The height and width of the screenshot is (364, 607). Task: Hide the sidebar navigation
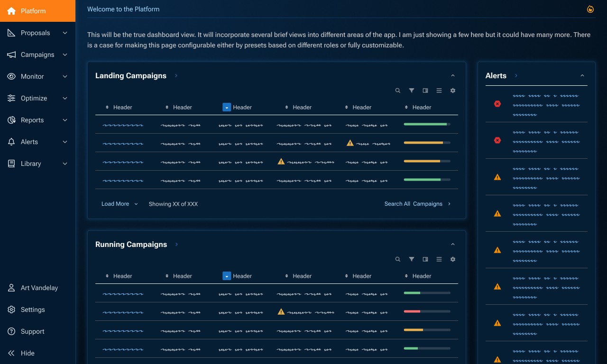(37, 353)
